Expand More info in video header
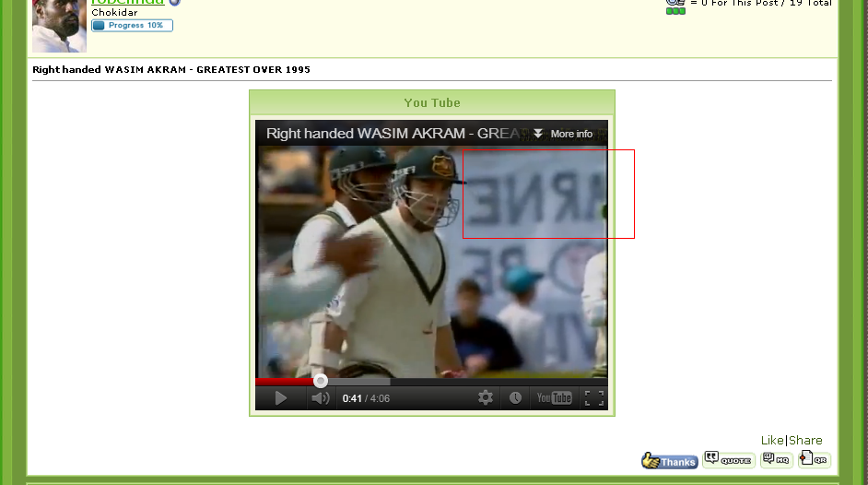Image resolution: width=868 pixels, height=485 pixels. pos(563,134)
